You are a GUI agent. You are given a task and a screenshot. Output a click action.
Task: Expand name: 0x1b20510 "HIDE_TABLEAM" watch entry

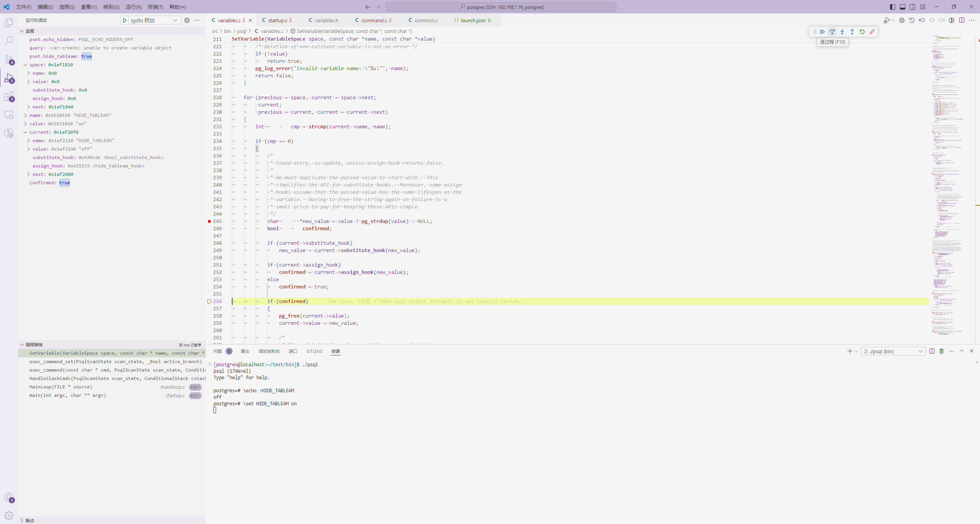(25, 115)
